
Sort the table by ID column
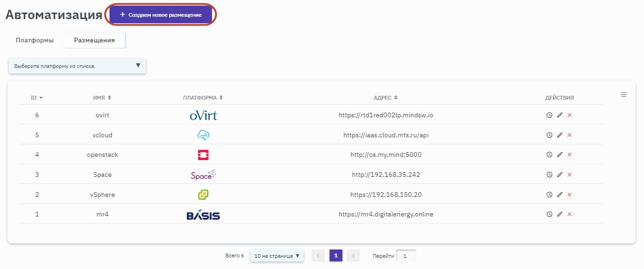click(x=37, y=98)
